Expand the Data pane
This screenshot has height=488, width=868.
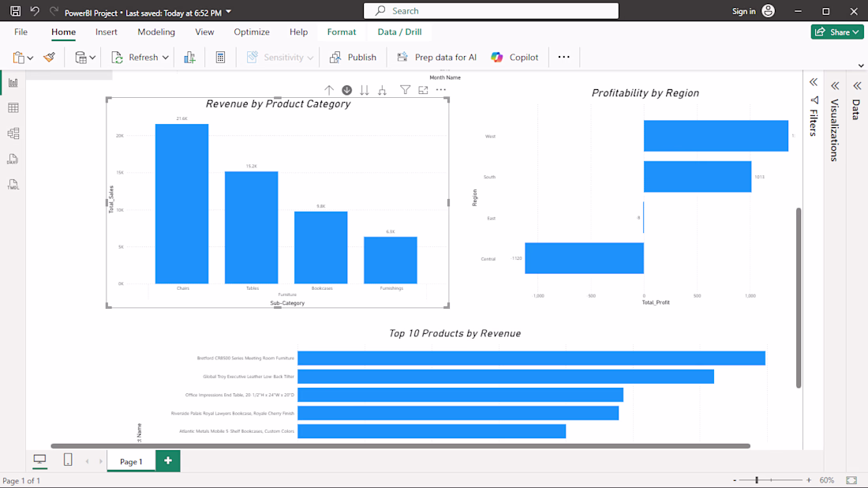pyautogui.click(x=857, y=86)
